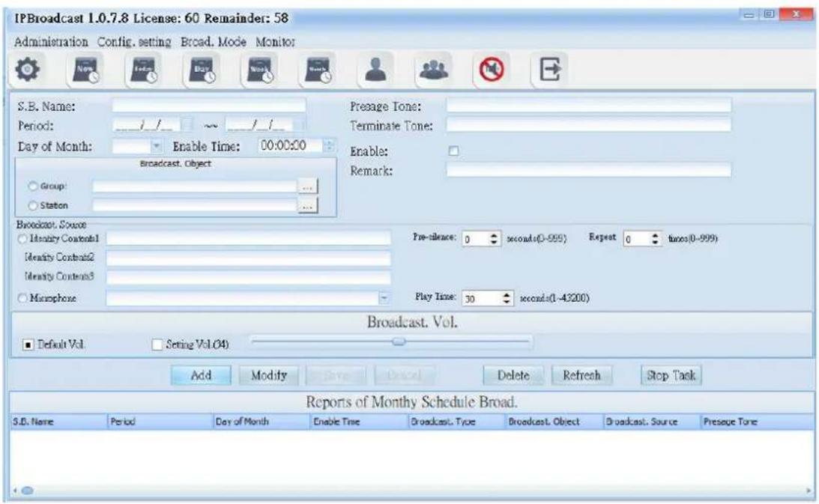The width and height of the screenshot is (819, 504).
Task: Open the Today schedule calendar icon
Action: tap(144, 70)
